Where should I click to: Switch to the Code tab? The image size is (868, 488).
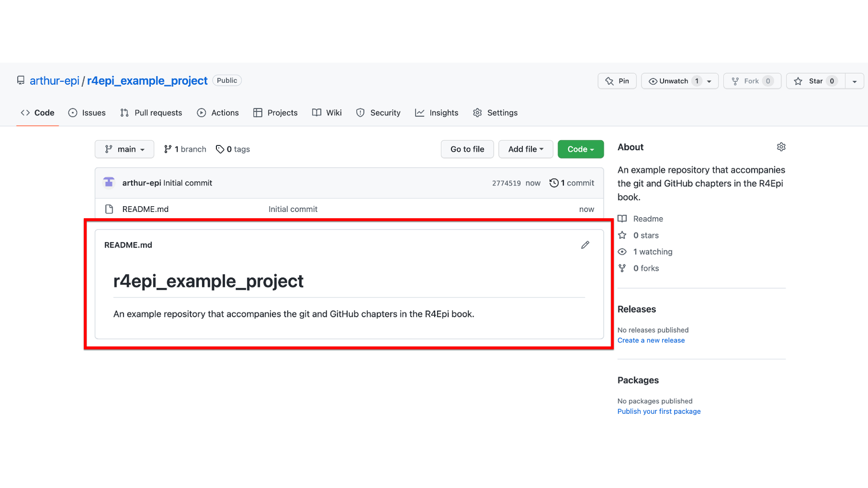38,113
